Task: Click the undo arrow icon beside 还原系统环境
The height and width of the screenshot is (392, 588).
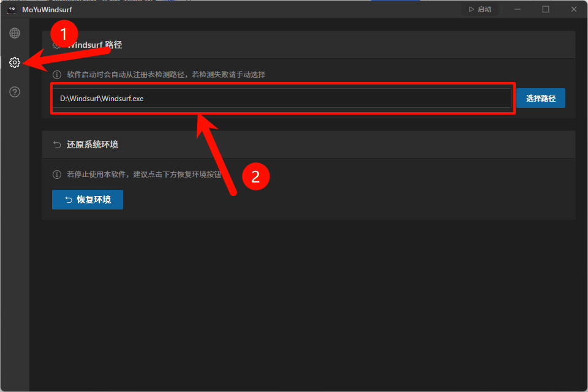Action: pyautogui.click(x=57, y=145)
